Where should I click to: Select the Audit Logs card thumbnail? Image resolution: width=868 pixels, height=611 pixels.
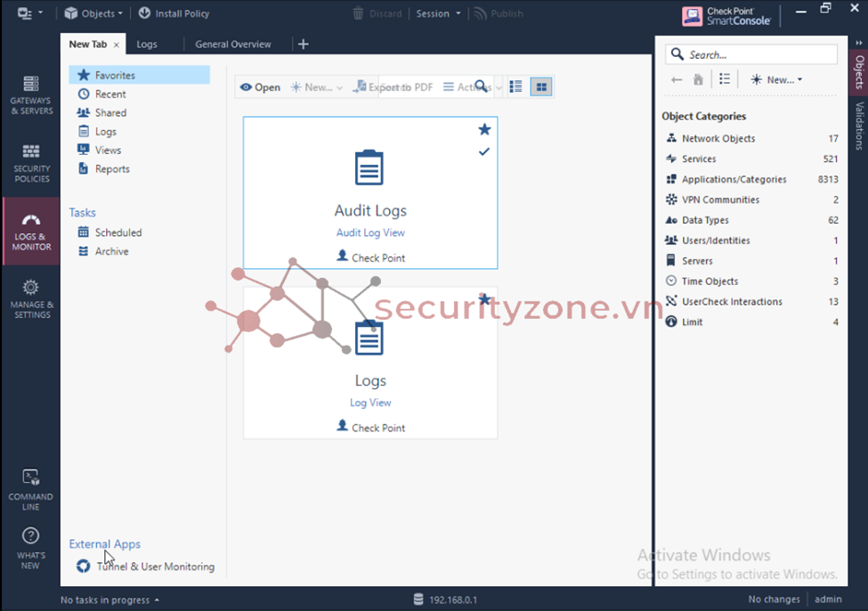point(370,192)
